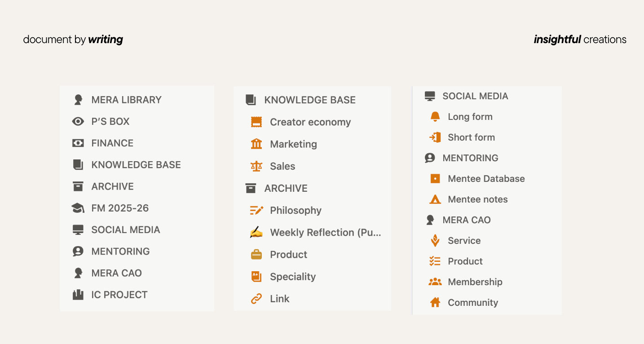
Task: Click the orange briefcase icon next to Product
Action: pos(256,255)
